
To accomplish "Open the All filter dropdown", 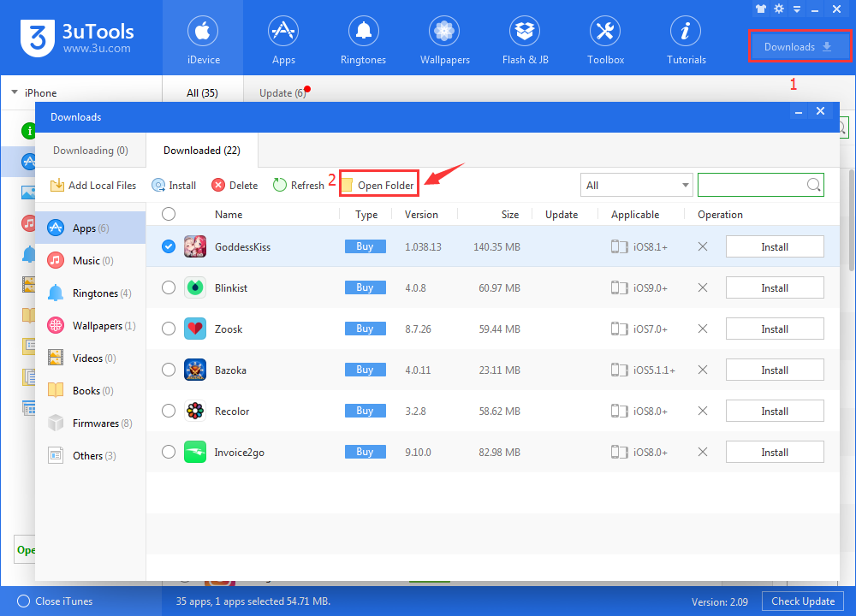I will pos(637,185).
